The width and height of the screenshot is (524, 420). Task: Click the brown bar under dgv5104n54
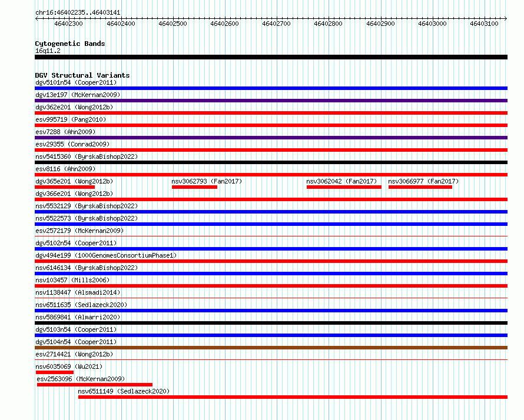pos(271,348)
